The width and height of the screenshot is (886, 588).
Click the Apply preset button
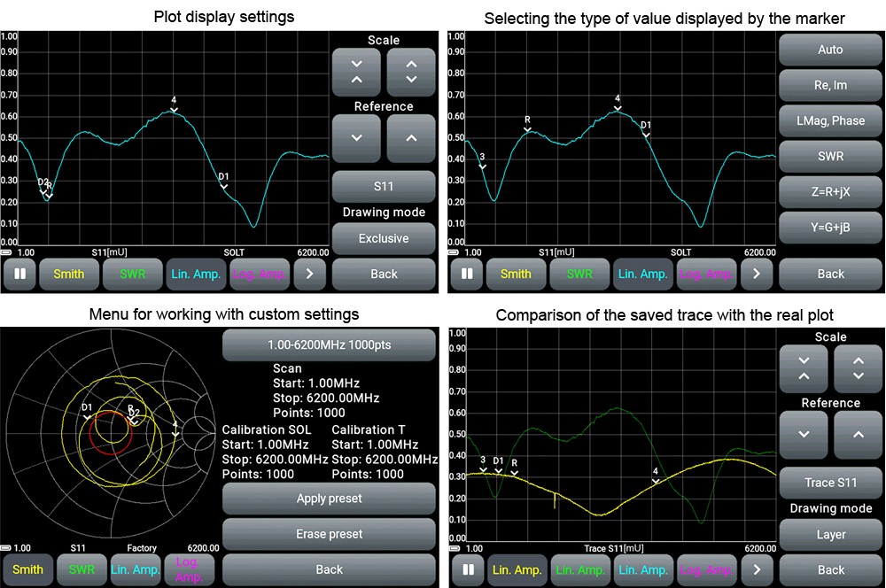(329, 499)
